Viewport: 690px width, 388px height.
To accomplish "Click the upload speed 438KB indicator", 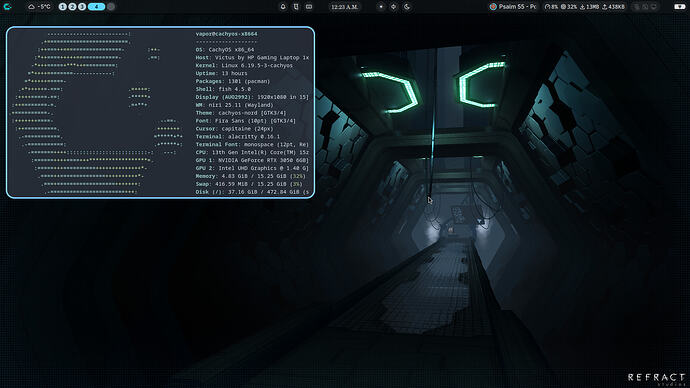I will (x=613, y=7).
